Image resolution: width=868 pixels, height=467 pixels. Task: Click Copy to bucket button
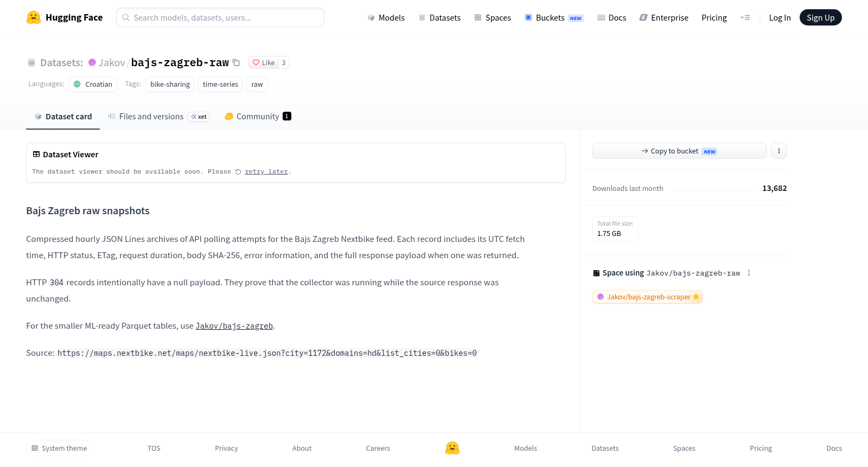pos(679,151)
